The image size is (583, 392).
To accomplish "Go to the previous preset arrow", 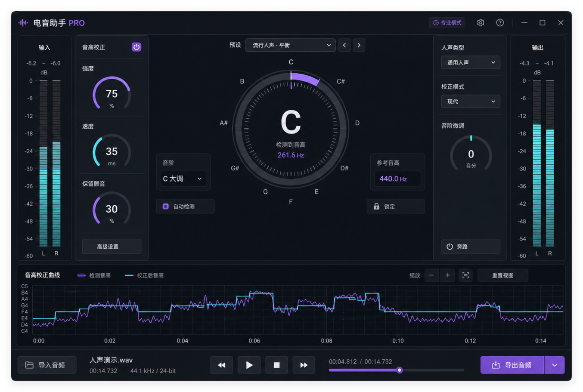I will pos(344,45).
